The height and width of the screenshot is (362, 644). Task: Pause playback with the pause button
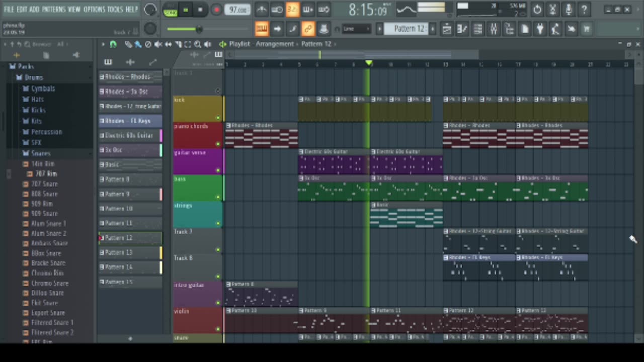pos(186,10)
